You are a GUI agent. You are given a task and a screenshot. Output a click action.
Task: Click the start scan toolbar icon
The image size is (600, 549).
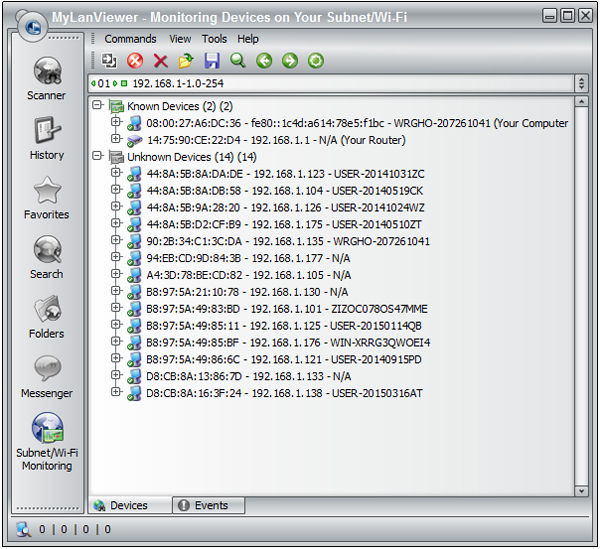109,61
